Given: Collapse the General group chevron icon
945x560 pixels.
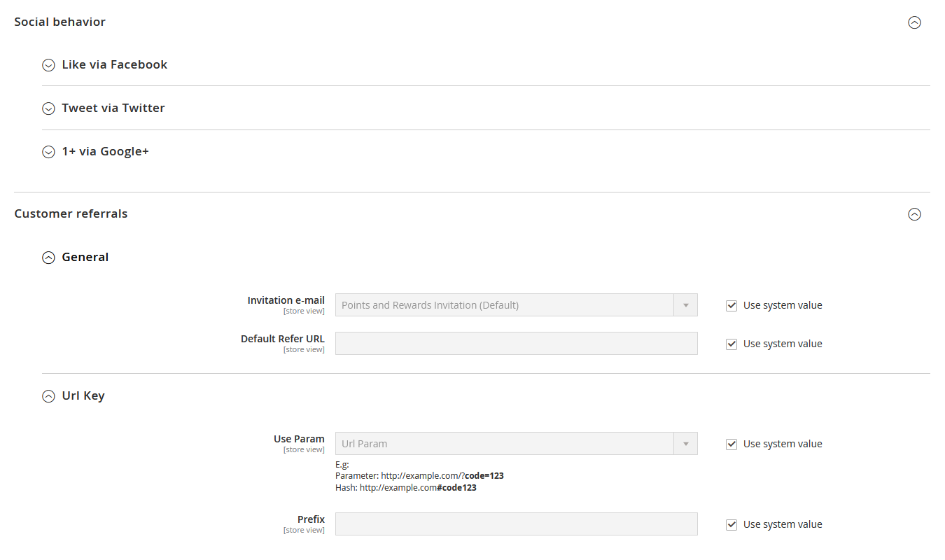Looking at the screenshot, I should [48, 258].
